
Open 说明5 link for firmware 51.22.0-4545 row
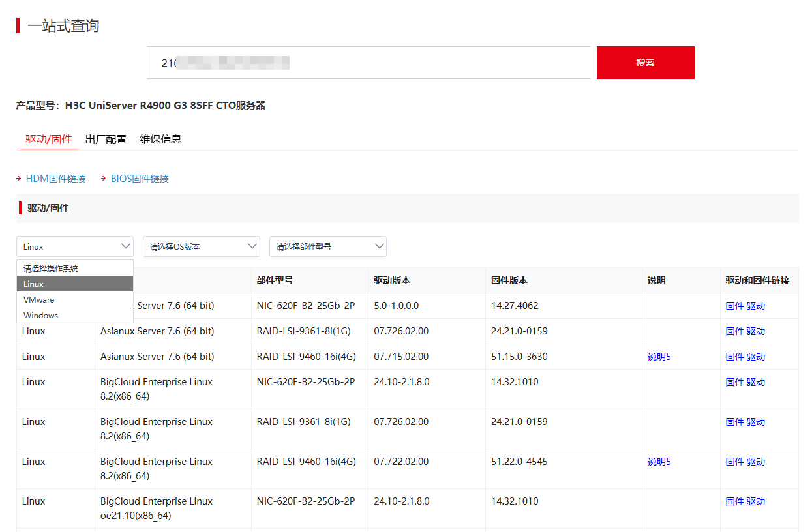click(x=659, y=462)
